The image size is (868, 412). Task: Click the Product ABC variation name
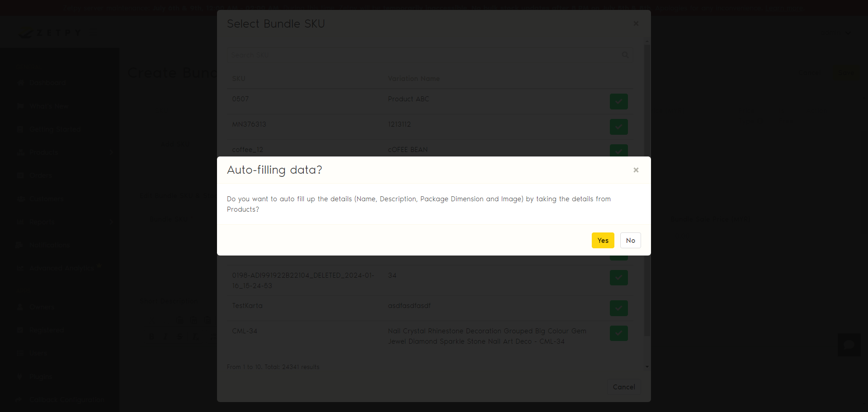pyautogui.click(x=408, y=99)
